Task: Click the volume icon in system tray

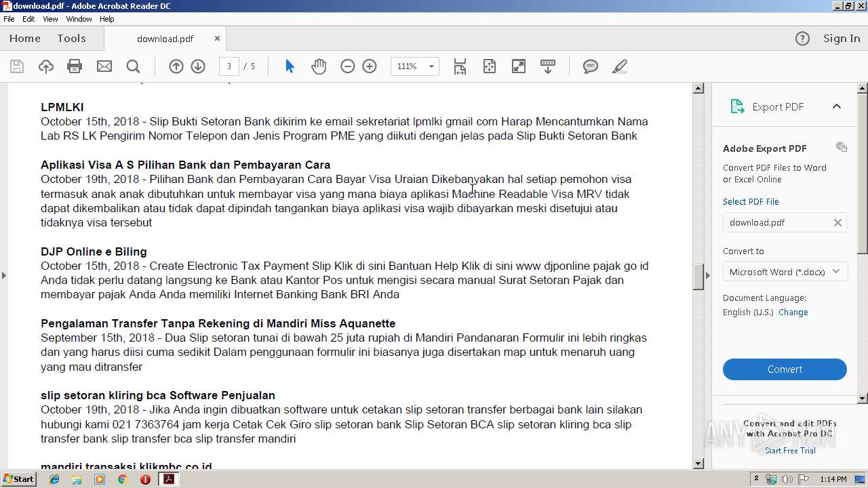Action: 787,479
